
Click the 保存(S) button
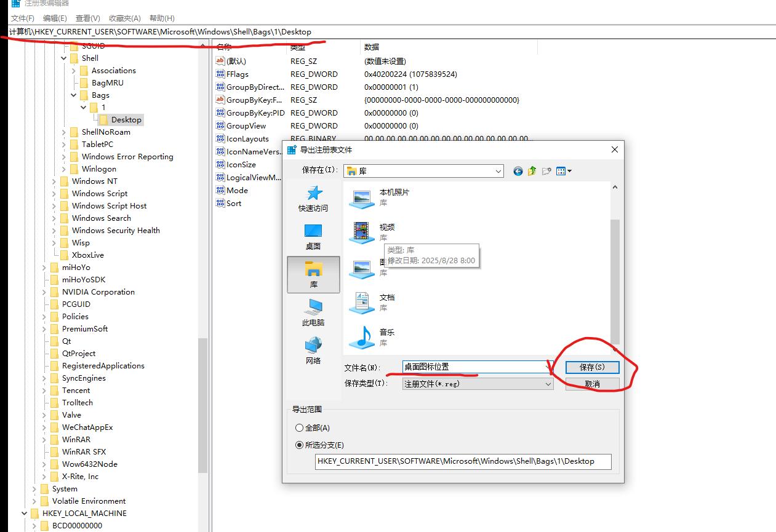click(x=592, y=367)
